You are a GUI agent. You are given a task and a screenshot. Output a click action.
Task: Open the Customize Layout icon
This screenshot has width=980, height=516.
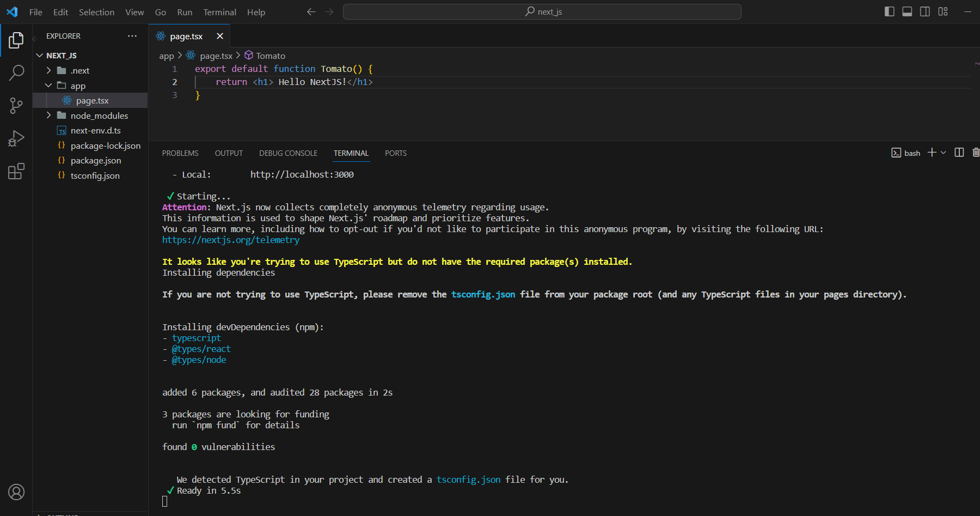[943, 11]
